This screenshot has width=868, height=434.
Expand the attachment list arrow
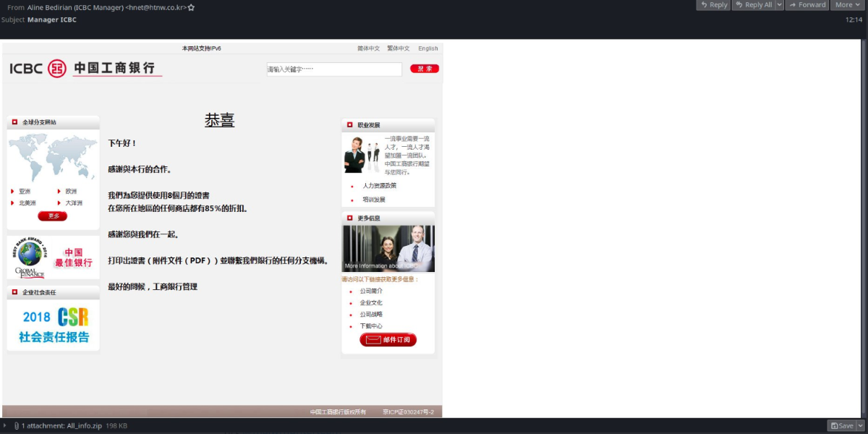(5, 426)
